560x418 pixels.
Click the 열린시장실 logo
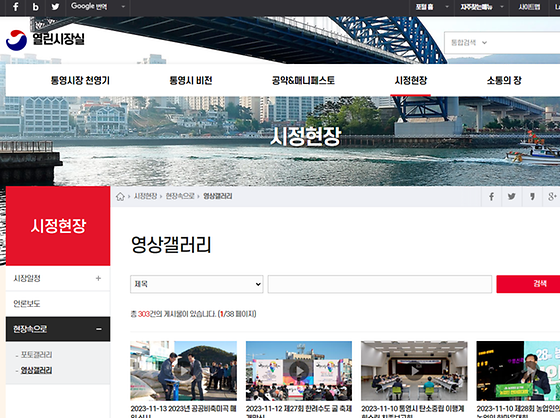click(x=45, y=40)
